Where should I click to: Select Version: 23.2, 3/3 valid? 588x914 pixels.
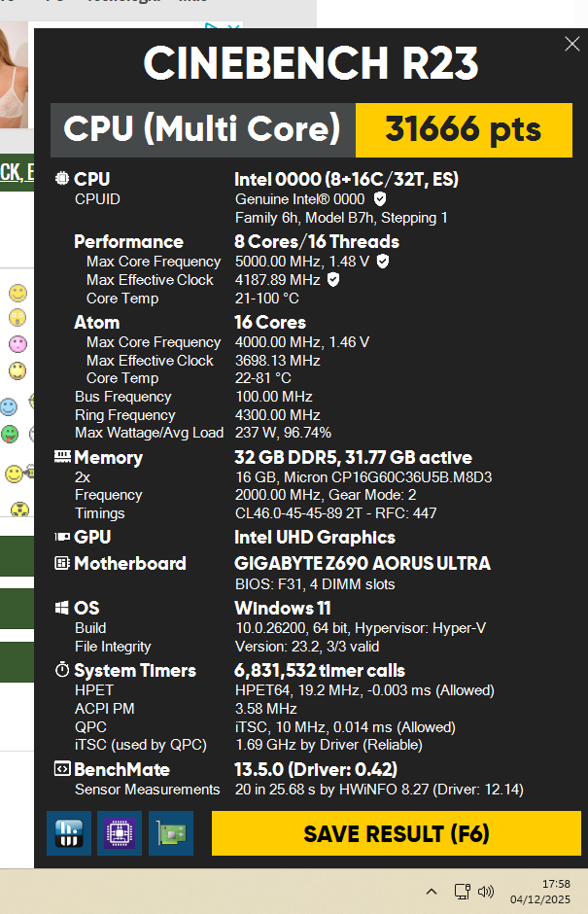pyautogui.click(x=307, y=647)
